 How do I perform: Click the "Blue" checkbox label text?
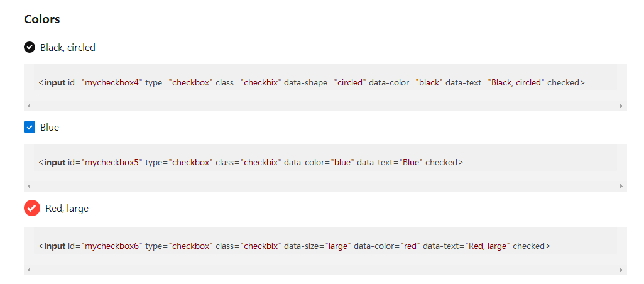pyautogui.click(x=50, y=128)
